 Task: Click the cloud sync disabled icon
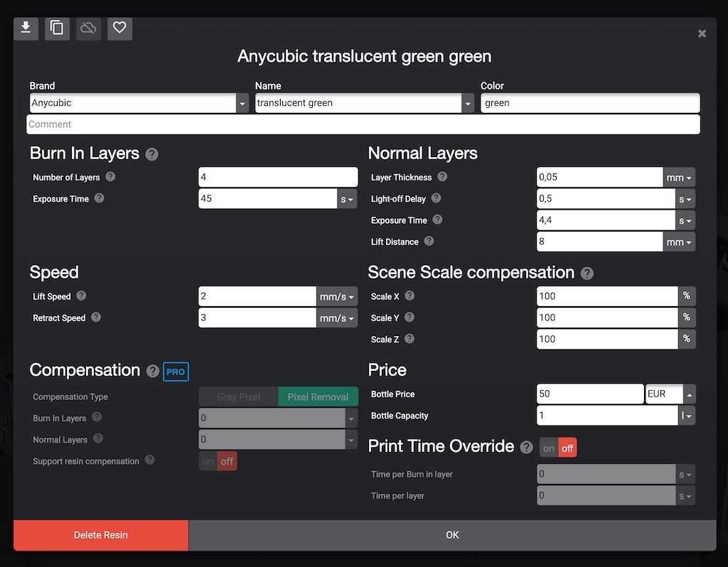[x=88, y=28]
